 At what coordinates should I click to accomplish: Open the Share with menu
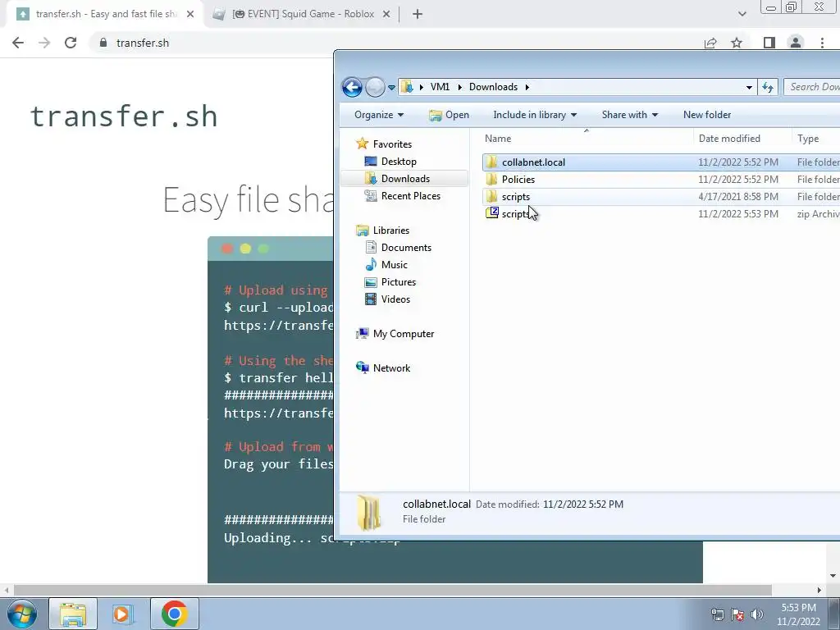[629, 115]
